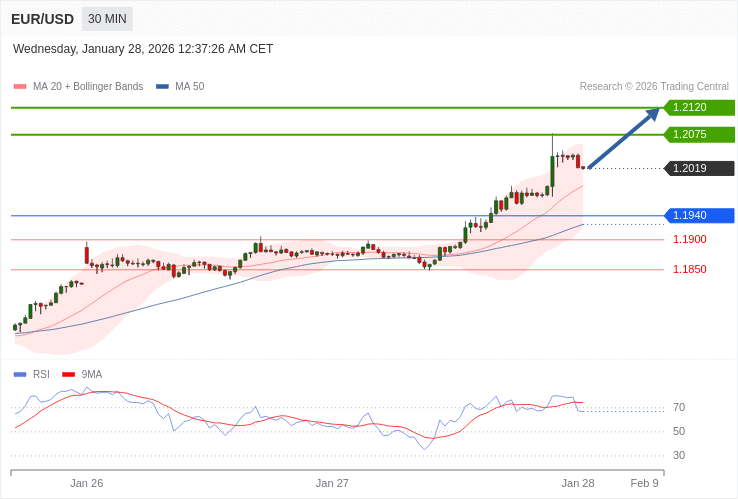Toggle the RSI legend entry

tap(41, 374)
